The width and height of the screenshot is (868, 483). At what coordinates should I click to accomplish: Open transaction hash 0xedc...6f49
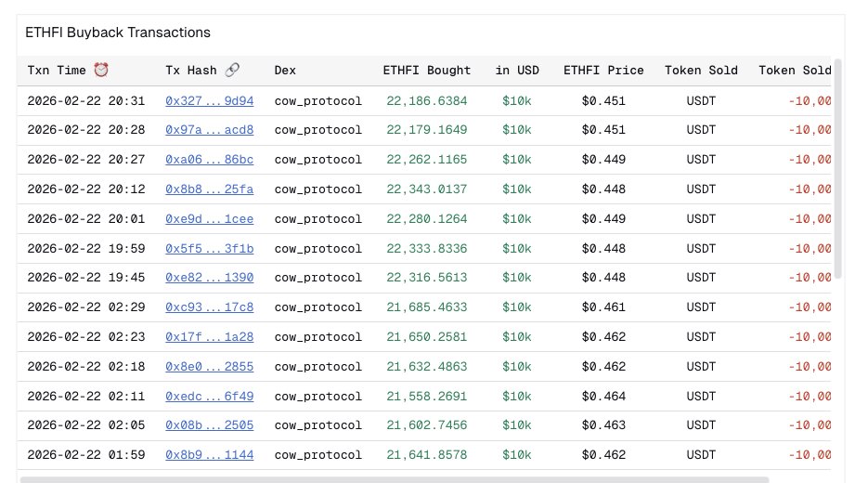209,397
